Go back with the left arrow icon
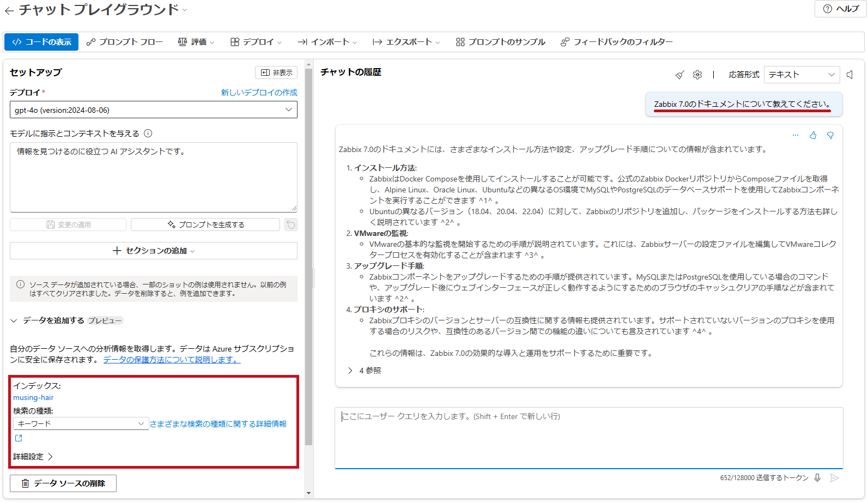The image size is (868, 503). [9, 10]
